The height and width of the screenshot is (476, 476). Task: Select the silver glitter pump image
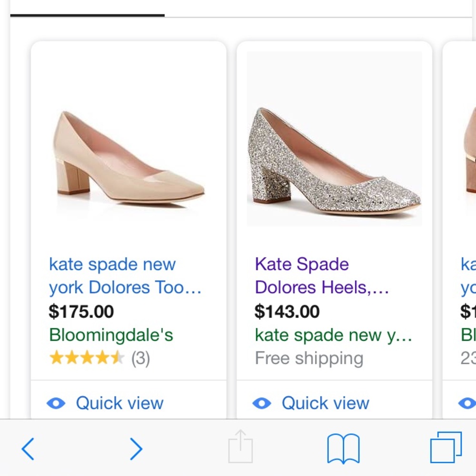pos(334,139)
